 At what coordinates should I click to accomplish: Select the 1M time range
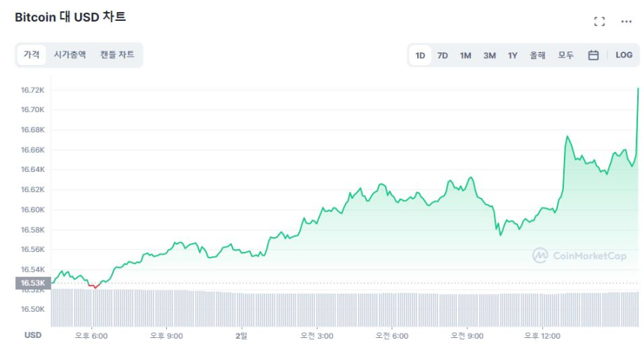pyautogui.click(x=466, y=55)
